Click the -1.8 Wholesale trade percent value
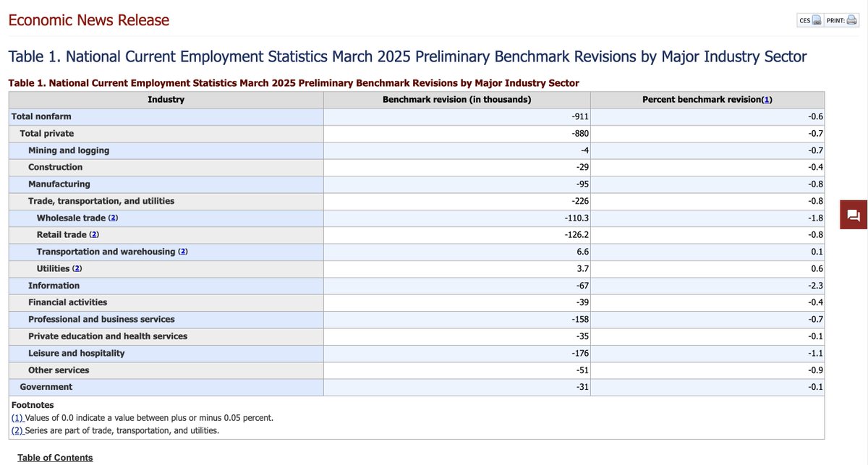 click(817, 218)
